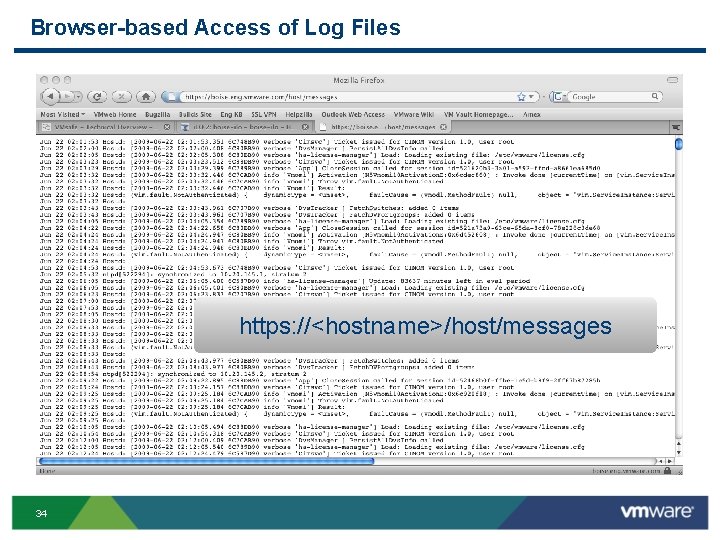Open the Outlook Web Access bookmark
720x540 pixels.
pyautogui.click(x=353, y=114)
